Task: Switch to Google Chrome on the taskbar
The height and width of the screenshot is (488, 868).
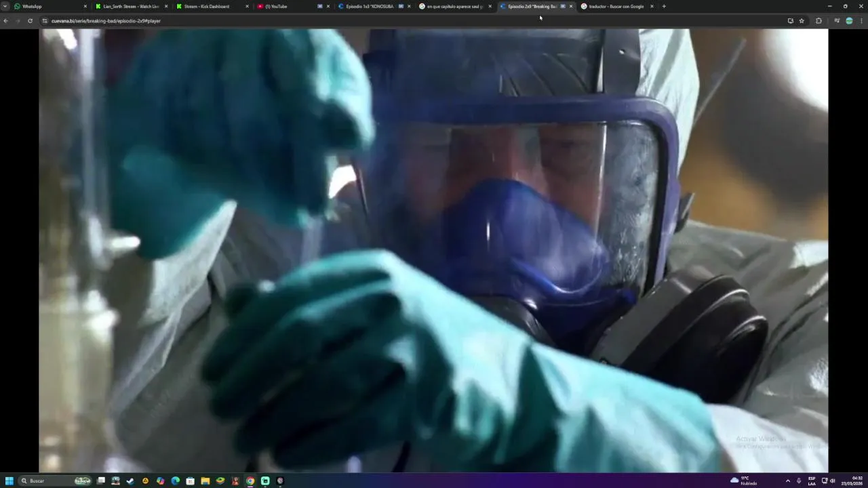Action: (250, 481)
